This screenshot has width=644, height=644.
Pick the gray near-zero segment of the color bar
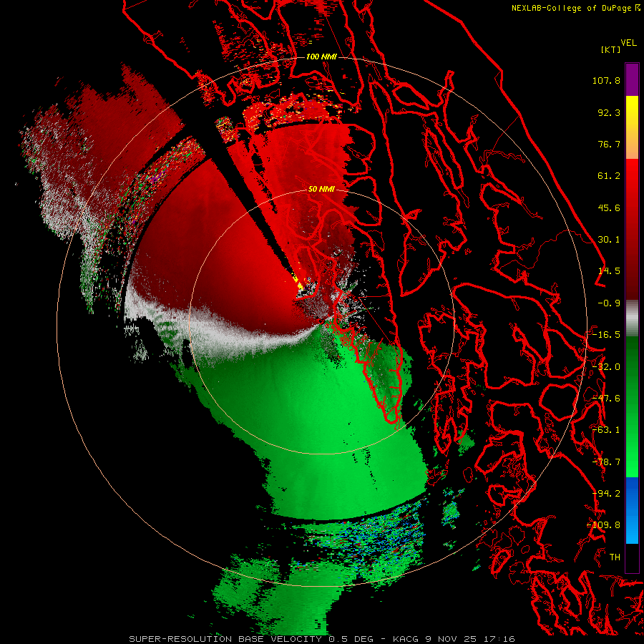(x=632, y=318)
